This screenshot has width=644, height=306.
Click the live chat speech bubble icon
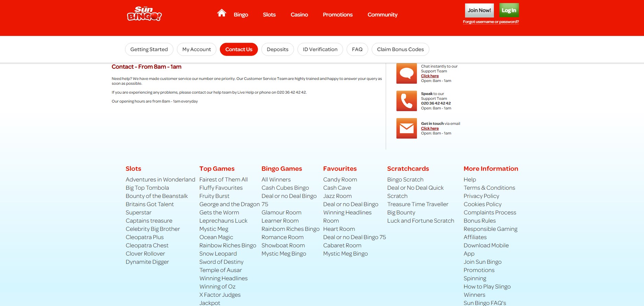(x=407, y=73)
